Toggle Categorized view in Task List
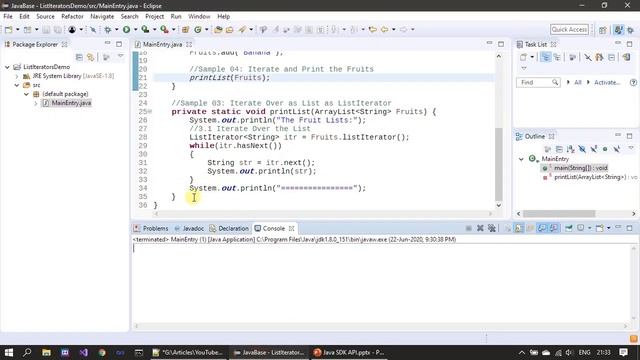 click(x=545, y=57)
